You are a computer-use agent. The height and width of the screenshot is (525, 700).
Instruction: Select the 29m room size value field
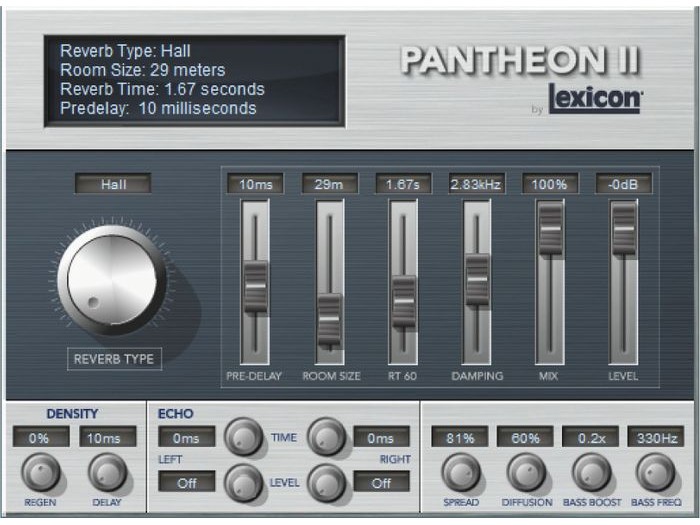329,184
